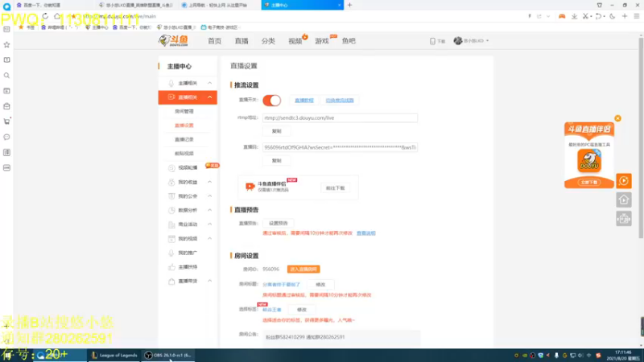Collapse the 直播相关 sidebar section
Image resolution: width=644 pixels, height=362 pixels.
[210, 97]
